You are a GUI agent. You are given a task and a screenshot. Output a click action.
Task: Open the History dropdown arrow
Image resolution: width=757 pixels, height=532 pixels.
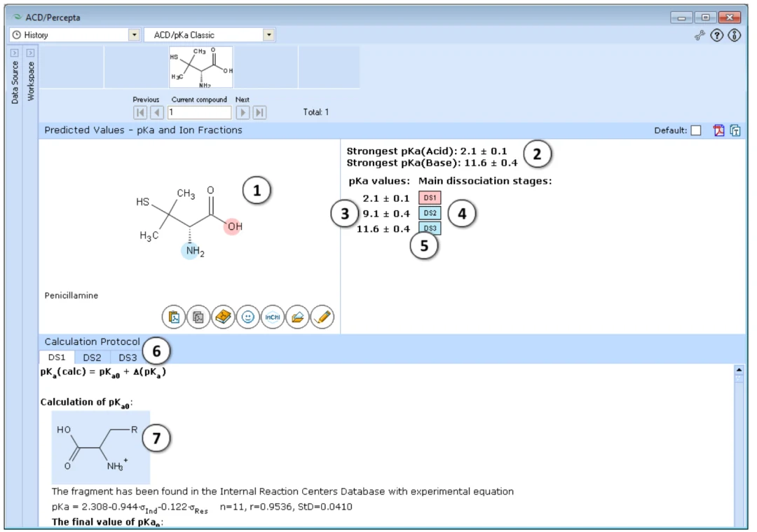pyautogui.click(x=134, y=35)
